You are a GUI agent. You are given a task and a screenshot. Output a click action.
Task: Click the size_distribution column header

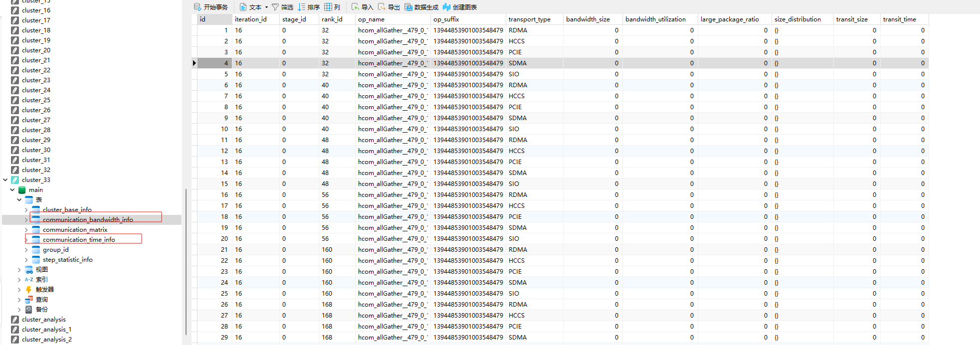802,19
